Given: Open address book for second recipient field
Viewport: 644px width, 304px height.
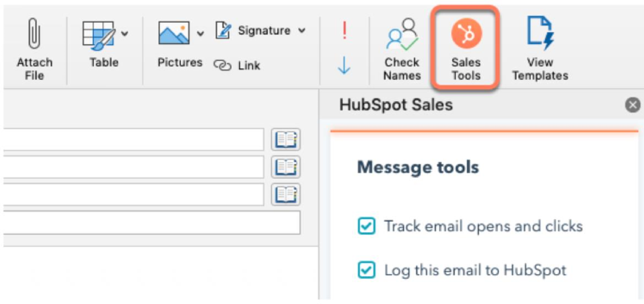Looking at the screenshot, I should [x=286, y=167].
